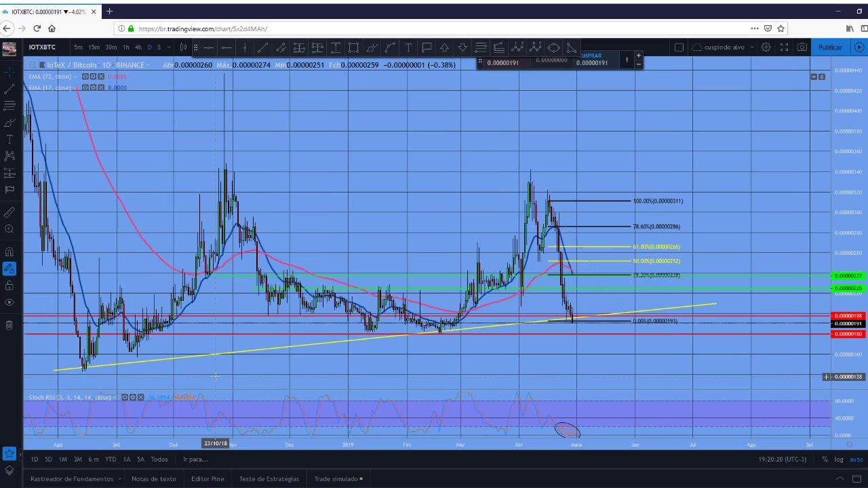The width and height of the screenshot is (868, 488).
Task: Switch to 4h timeframe
Action: [x=138, y=47]
